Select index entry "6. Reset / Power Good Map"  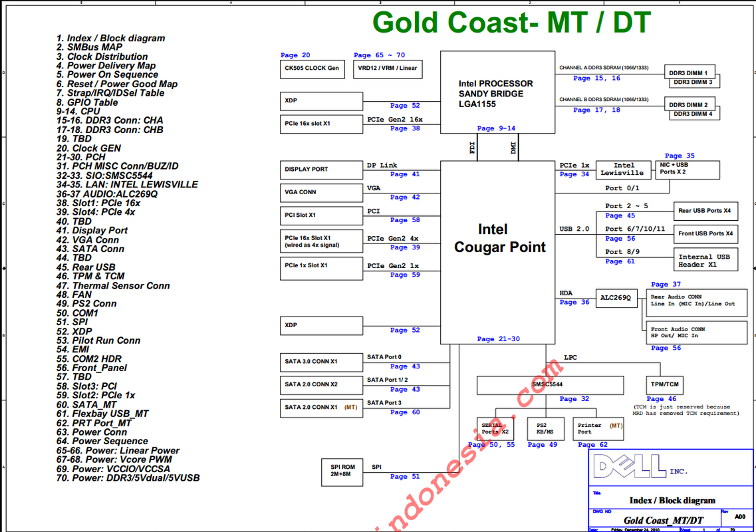116,84
